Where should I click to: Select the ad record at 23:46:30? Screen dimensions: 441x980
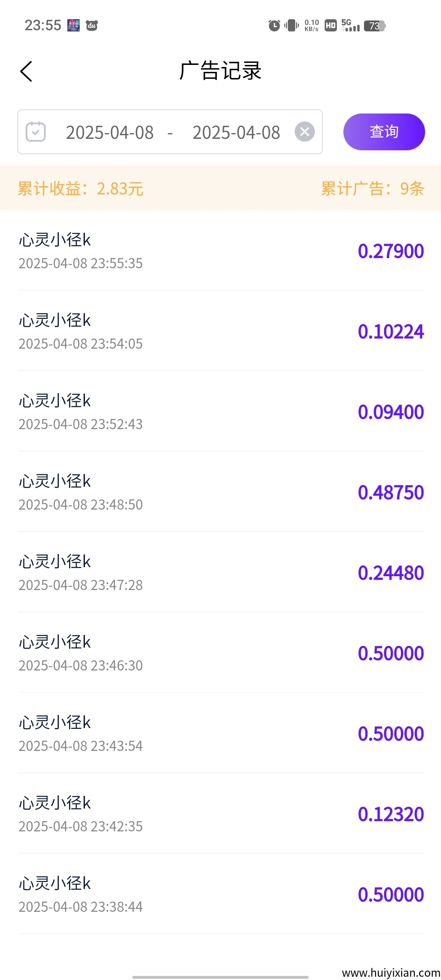click(x=220, y=653)
